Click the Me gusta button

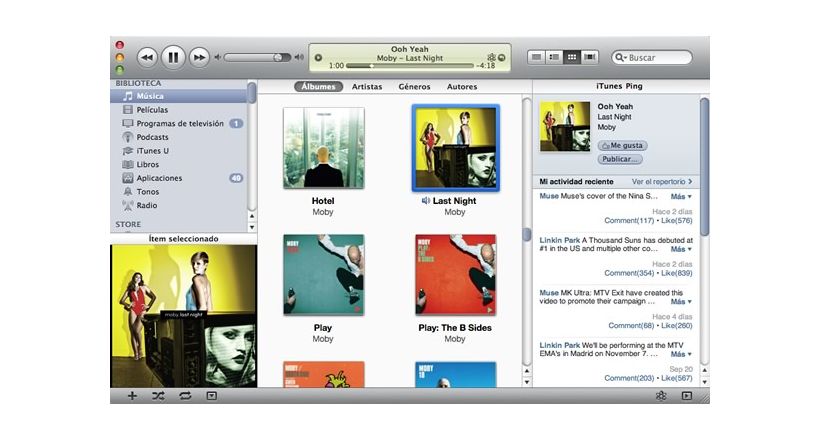click(622, 145)
